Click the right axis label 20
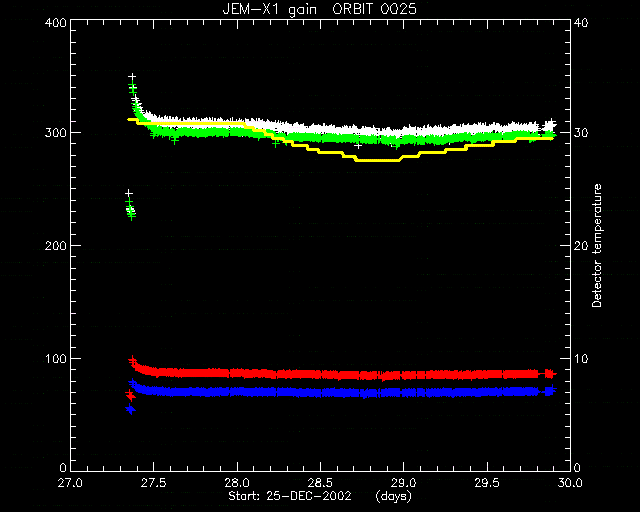Screen dimensions: 640x512 (581, 246)
